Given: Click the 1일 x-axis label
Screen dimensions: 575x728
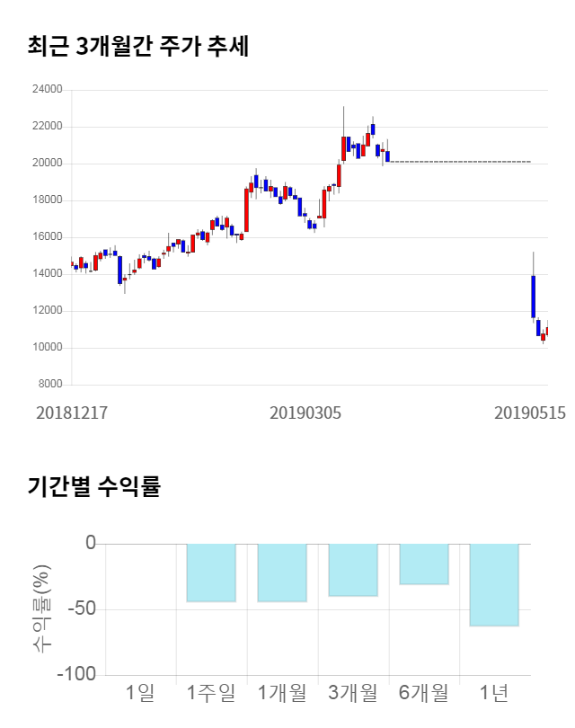Looking at the screenshot, I should tap(141, 692).
